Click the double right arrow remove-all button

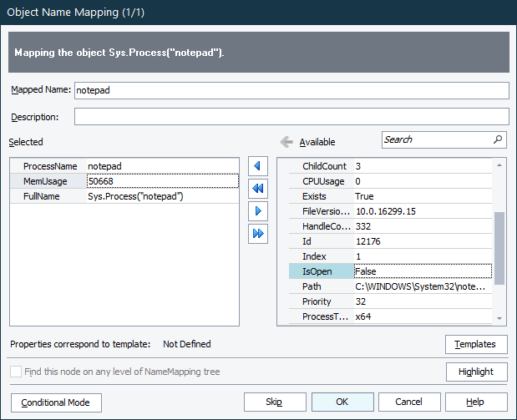tap(258, 234)
